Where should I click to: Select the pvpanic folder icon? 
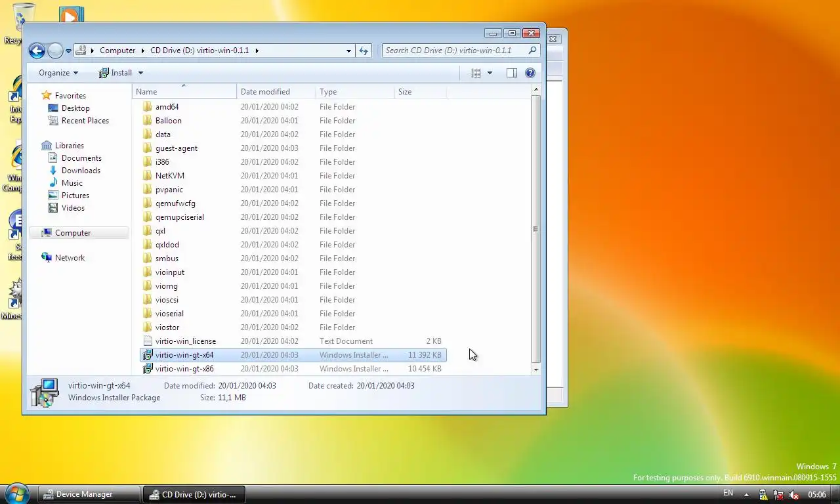pyautogui.click(x=148, y=190)
